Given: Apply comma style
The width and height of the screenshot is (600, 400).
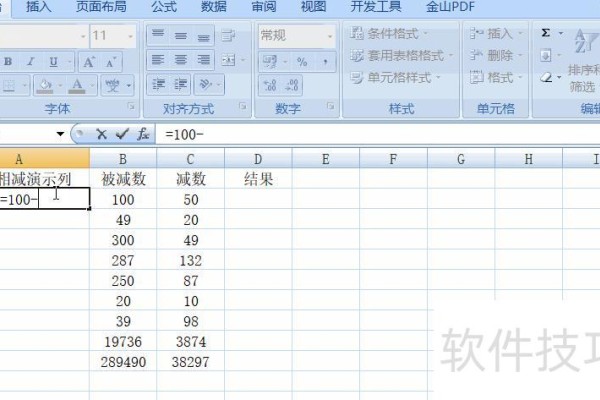Looking at the screenshot, I should pos(325,62).
